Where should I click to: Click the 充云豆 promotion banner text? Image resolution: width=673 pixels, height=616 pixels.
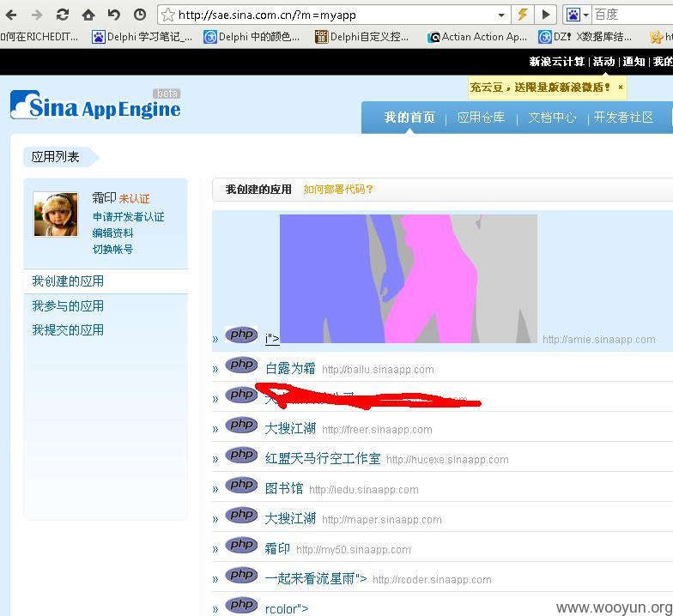point(540,88)
